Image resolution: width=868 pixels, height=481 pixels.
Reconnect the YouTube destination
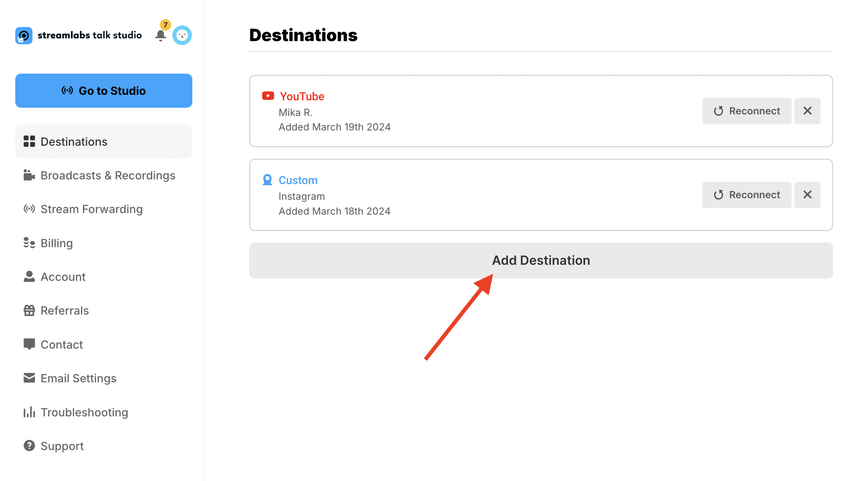point(747,111)
